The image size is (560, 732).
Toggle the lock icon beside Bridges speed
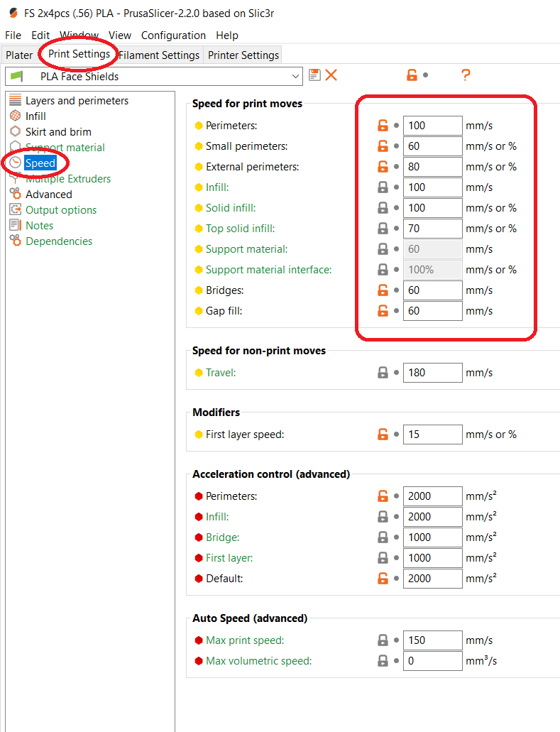point(383,290)
